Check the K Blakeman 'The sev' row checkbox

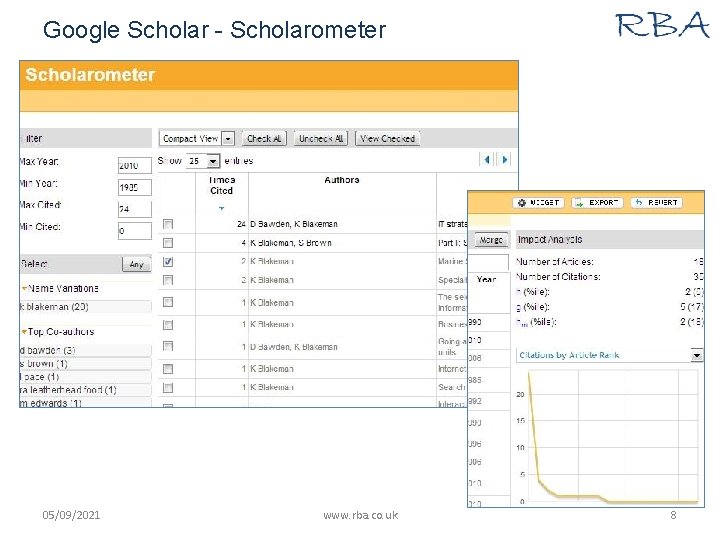(x=168, y=302)
